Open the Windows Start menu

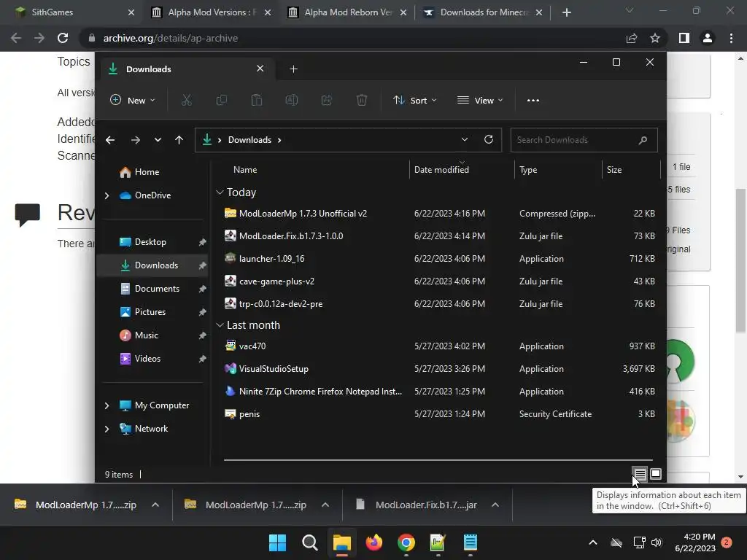tap(277, 542)
